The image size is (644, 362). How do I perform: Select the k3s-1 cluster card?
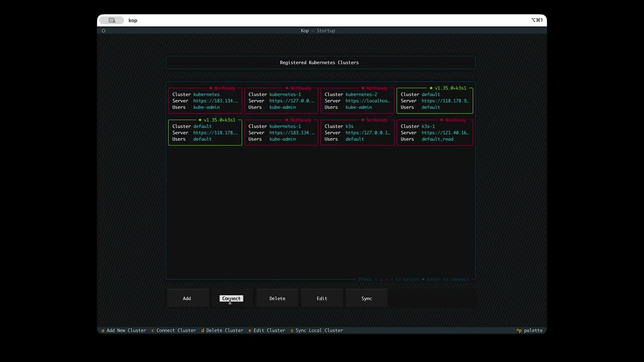[x=435, y=133]
